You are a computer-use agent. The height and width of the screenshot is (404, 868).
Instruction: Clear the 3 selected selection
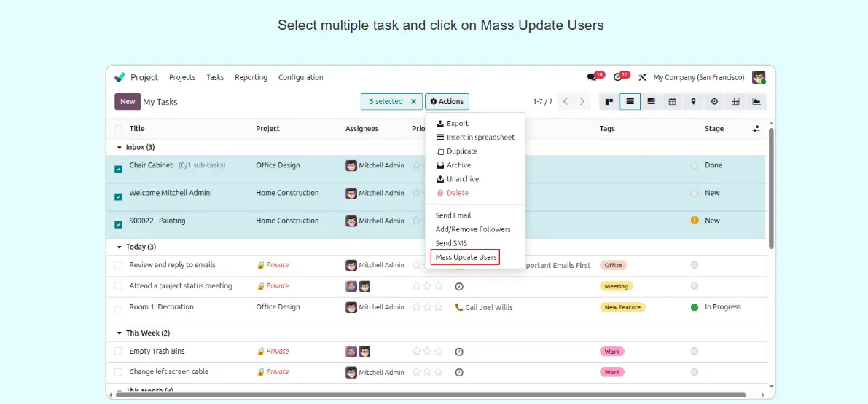tap(414, 102)
